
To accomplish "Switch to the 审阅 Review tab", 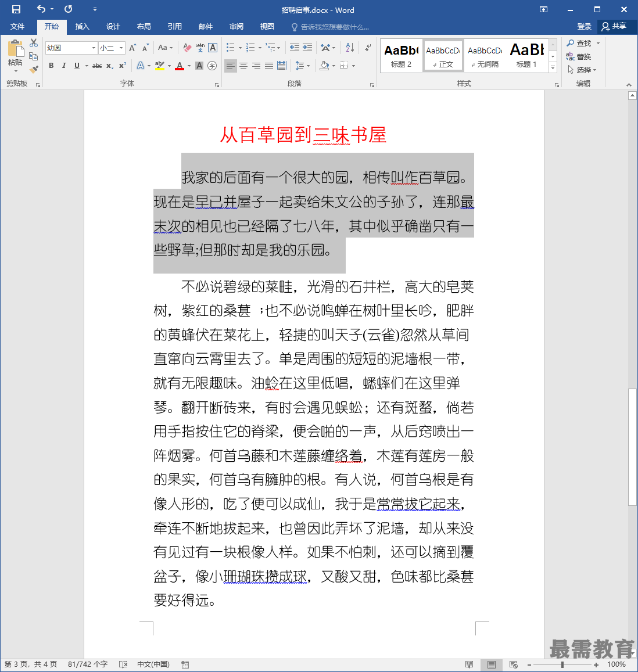I will coord(236,27).
